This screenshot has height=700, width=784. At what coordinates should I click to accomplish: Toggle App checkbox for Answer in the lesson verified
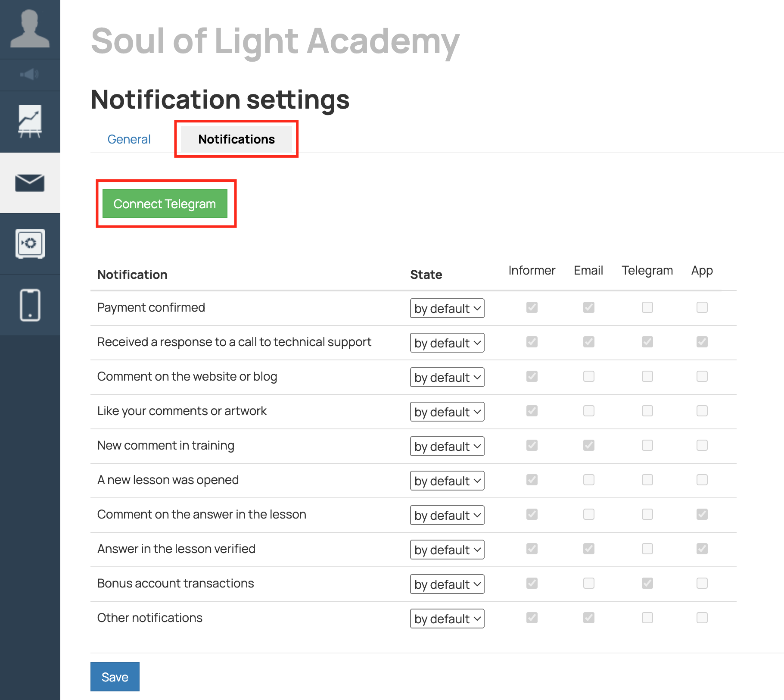point(702,549)
